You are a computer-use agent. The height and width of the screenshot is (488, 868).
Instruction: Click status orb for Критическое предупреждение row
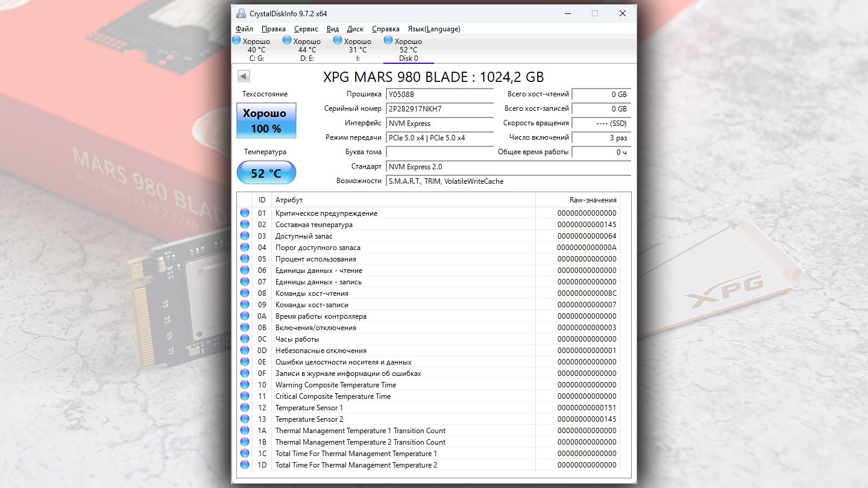pyautogui.click(x=245, y=213)
